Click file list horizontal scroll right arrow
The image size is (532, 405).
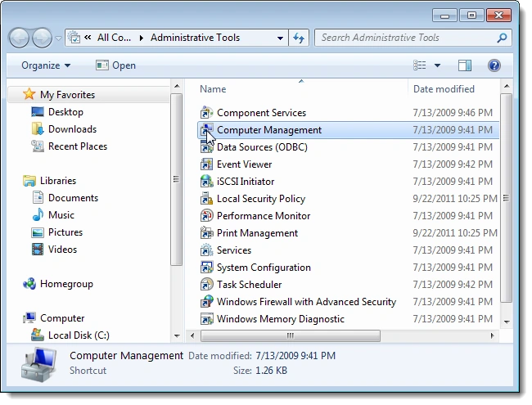tap(492, 335)
